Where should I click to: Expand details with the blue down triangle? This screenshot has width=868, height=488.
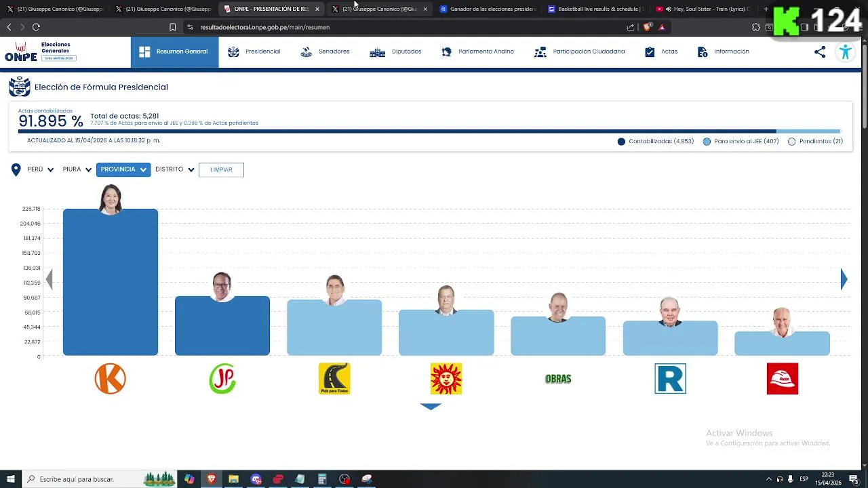point(431,407)
